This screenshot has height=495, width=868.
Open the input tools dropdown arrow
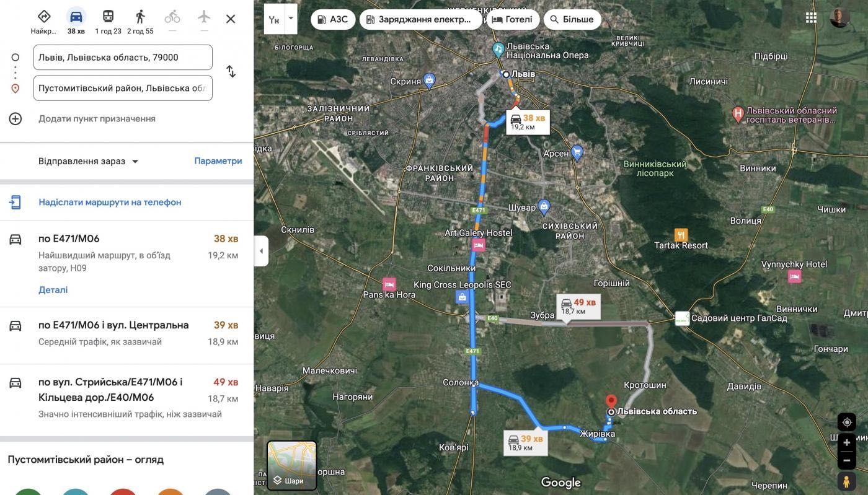pyautogui.click(x=291, y=19)
